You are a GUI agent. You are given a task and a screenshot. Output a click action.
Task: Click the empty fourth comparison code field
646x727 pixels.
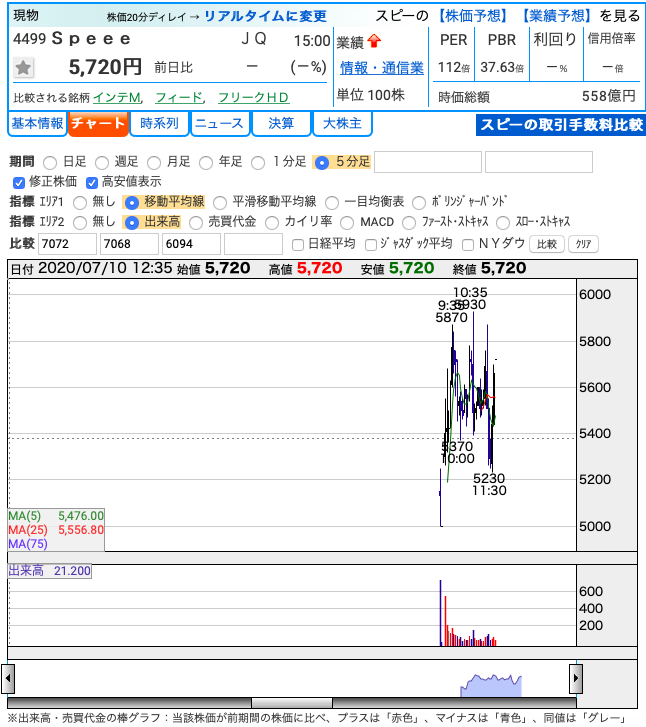click(253, 244)
